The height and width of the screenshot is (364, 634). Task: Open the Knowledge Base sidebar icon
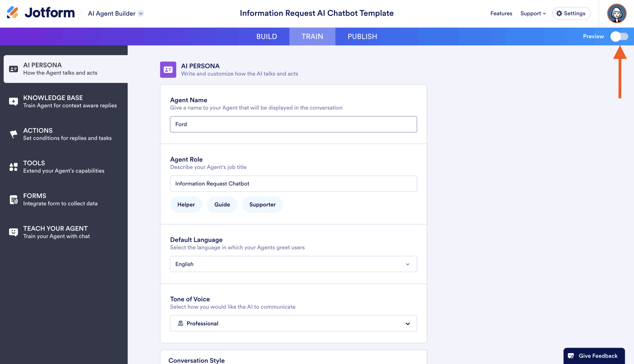14,101
